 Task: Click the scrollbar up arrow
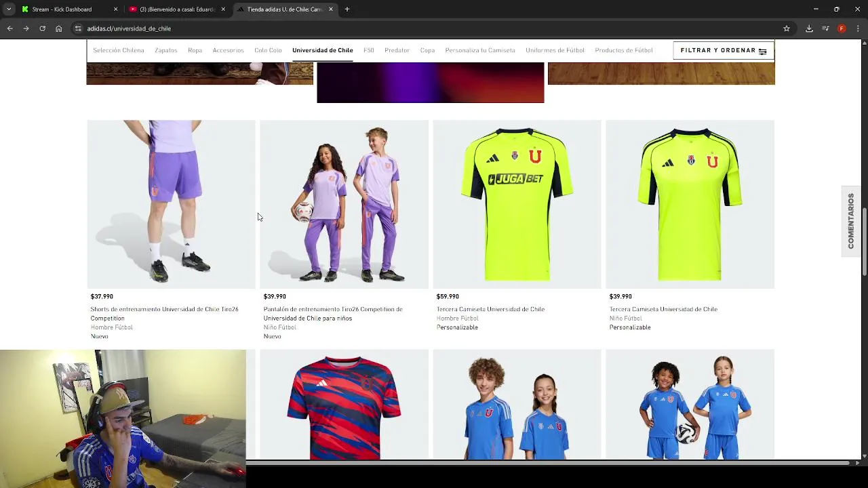(865, 43)
